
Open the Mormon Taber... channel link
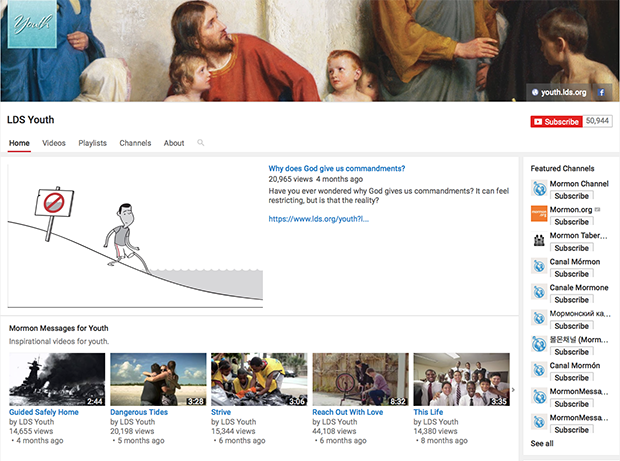pyautogui.click(x=578, y=236)
